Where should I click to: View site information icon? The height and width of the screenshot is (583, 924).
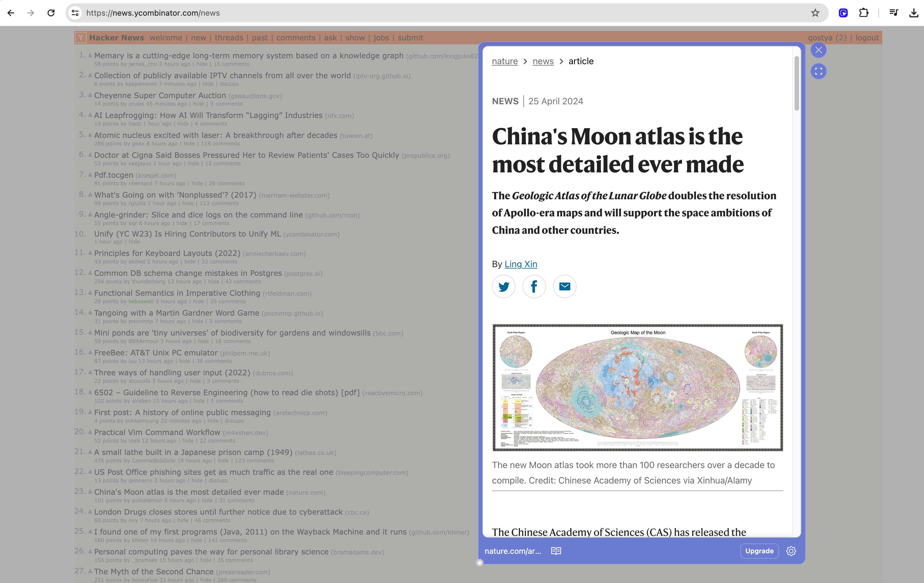(75, 13)
